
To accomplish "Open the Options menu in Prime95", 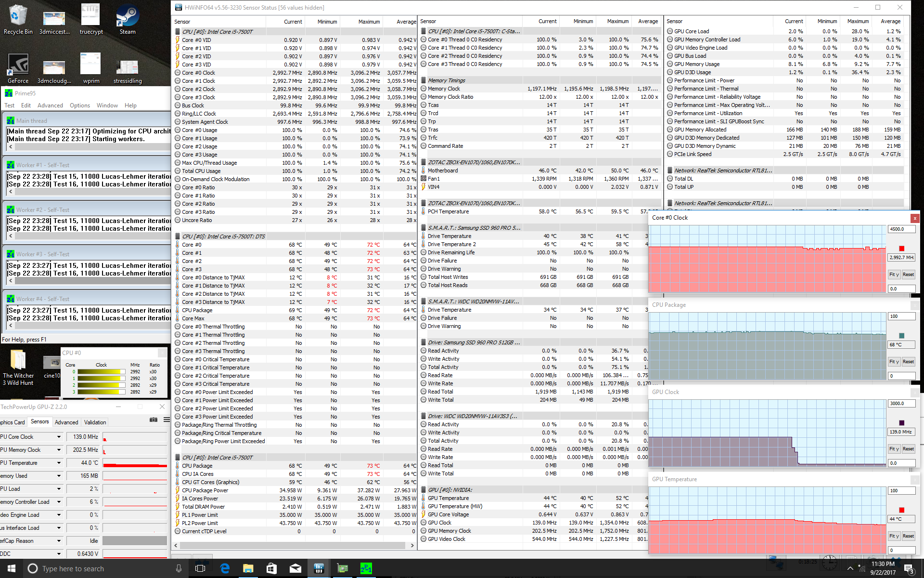I will coord(80,105).
